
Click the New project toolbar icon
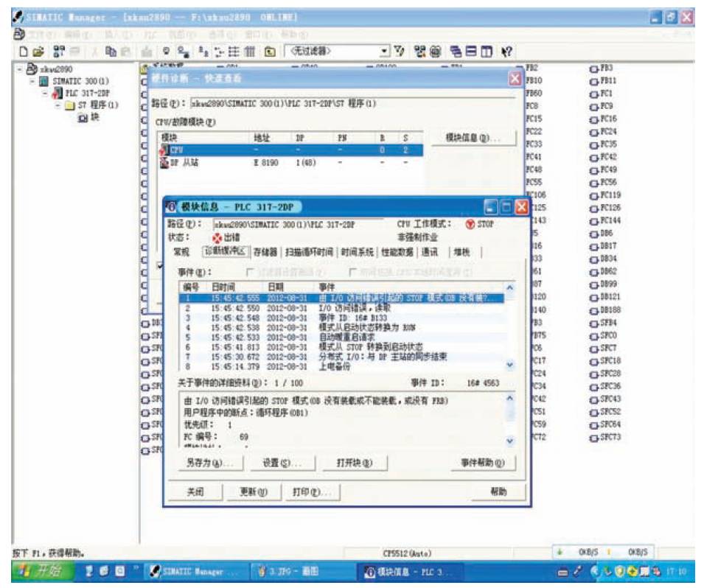point(24,51)
